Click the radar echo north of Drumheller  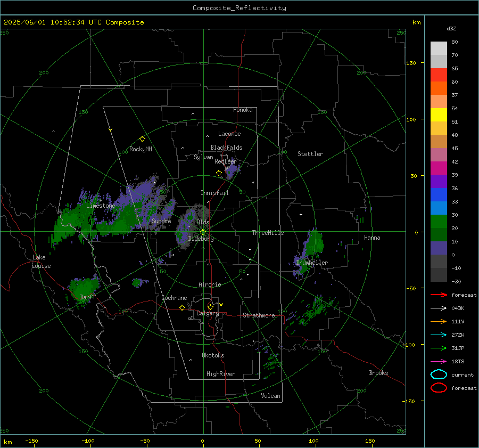click(x=313, y=242)
